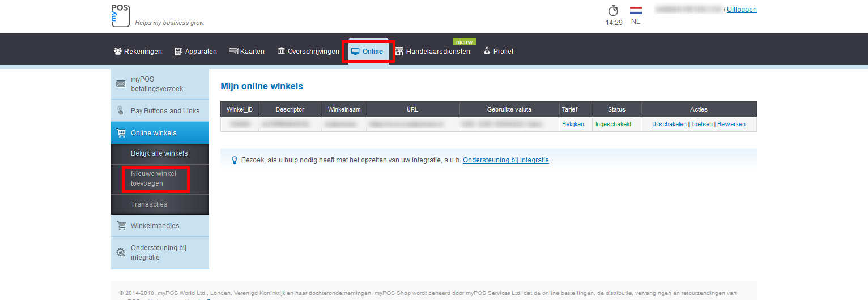Click the myPOS logo
Screen dimensions: 868x300
[x=121, y=15]
